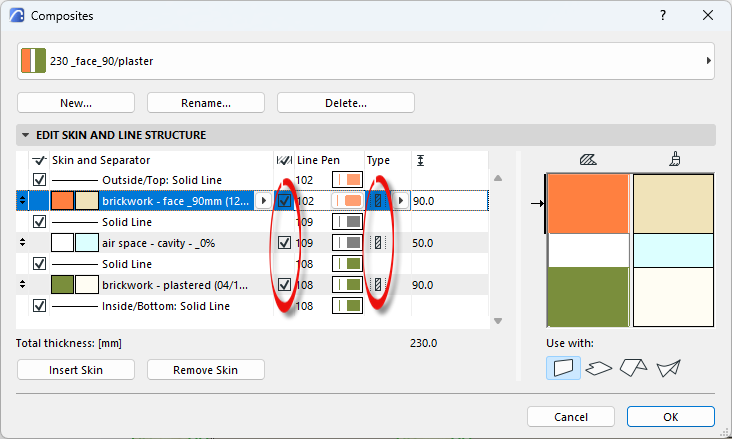Select the Wall 'Use with' icon
The image size is (732, 439).
[x=563, y=368]
